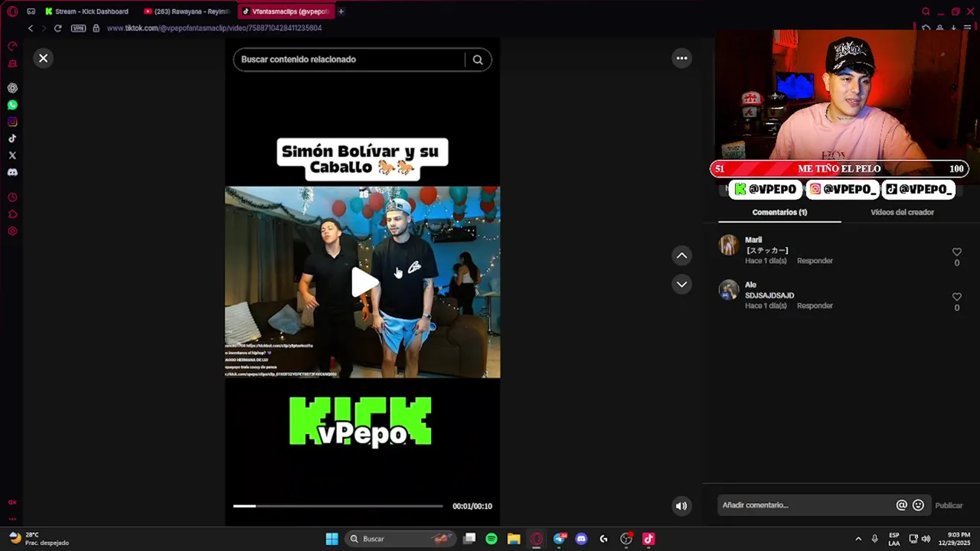Reload the page
980x551 pixels.
click(57, 28)
